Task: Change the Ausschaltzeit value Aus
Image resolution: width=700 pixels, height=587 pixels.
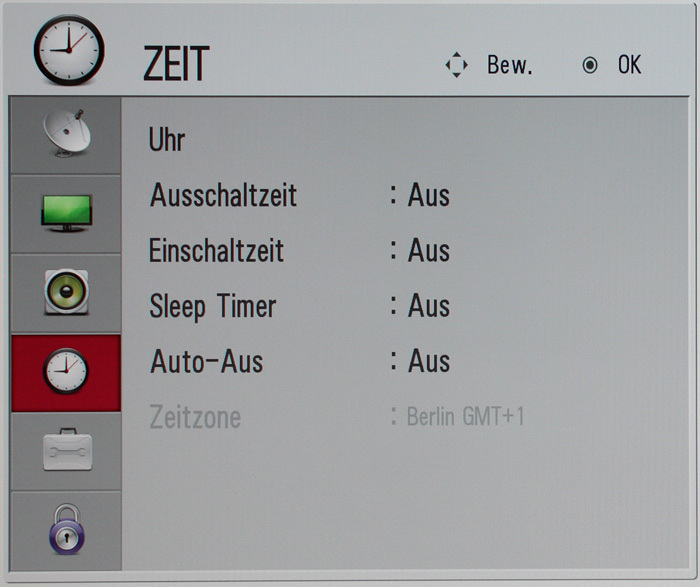Action: tap(429, 195)
